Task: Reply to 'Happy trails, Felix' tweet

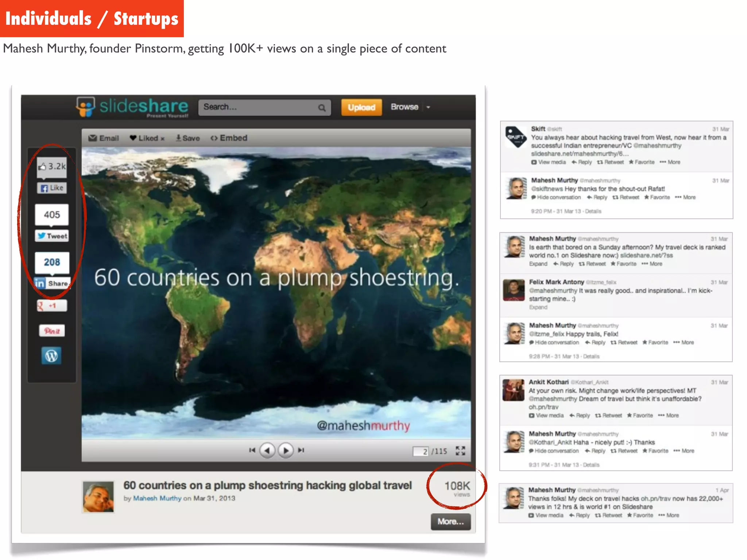Action: point(595,343)
